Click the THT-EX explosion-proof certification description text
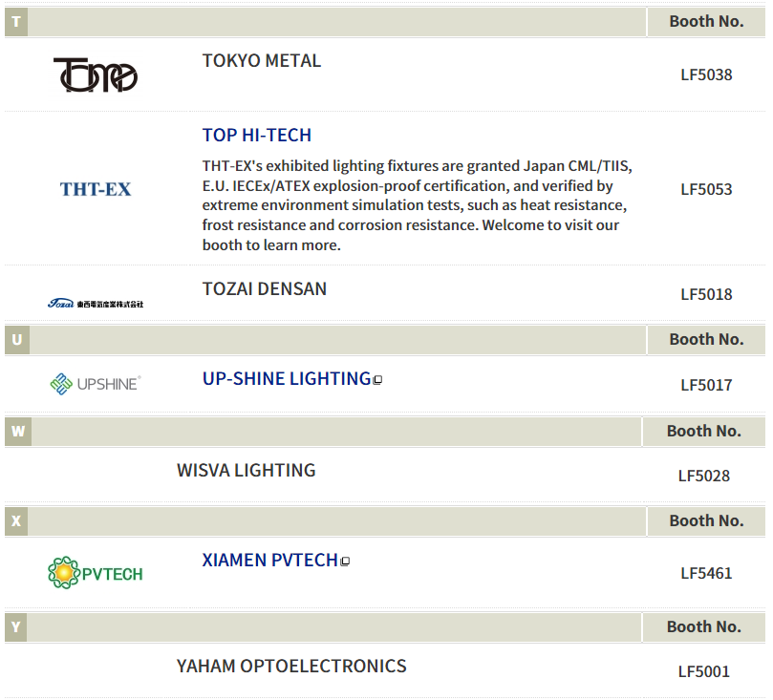Image resolution: width=773 pixels, height=700 pixels. click(x=417, y=205)
